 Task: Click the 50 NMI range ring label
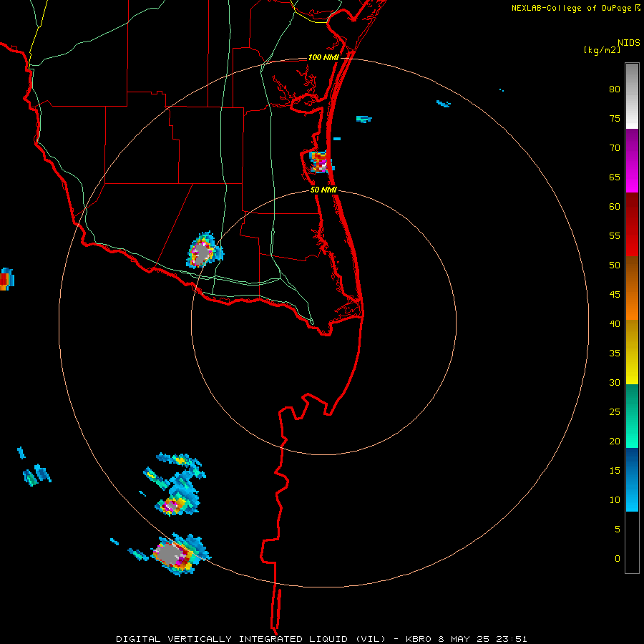click(x=323, y=190)
